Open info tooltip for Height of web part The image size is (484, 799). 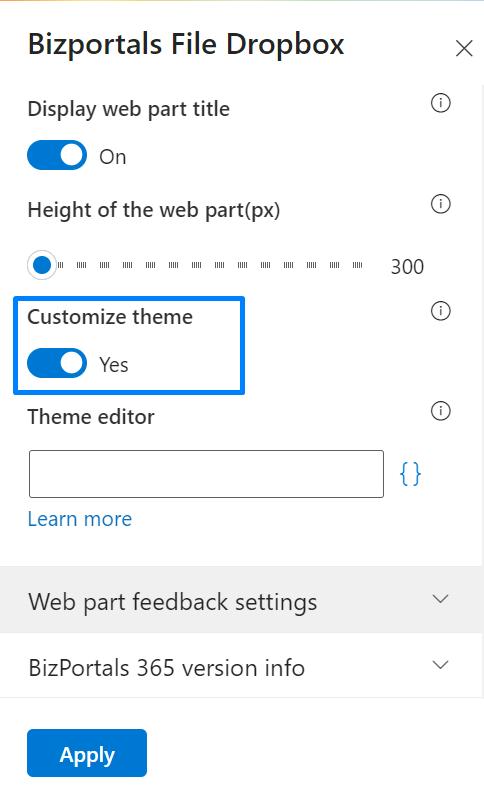point(441,204)
